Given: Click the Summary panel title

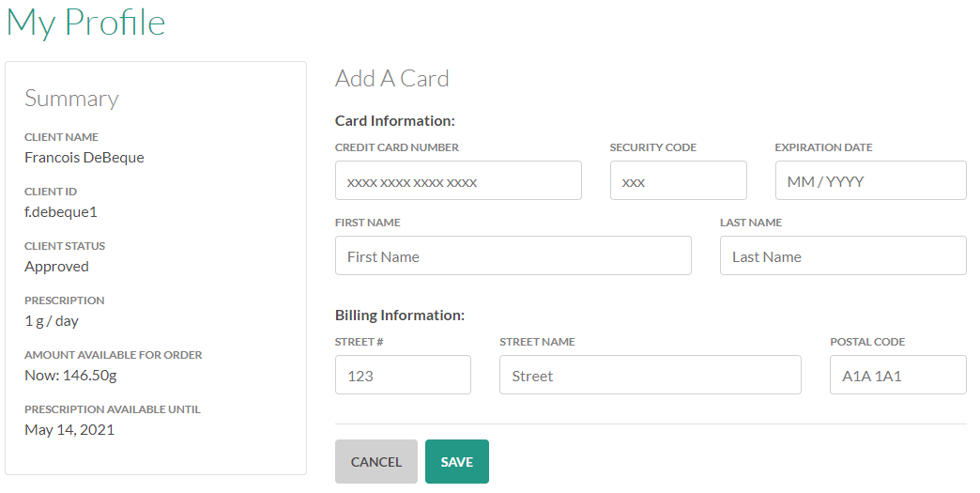Looking at the screenshot, I should pos(71,99).
